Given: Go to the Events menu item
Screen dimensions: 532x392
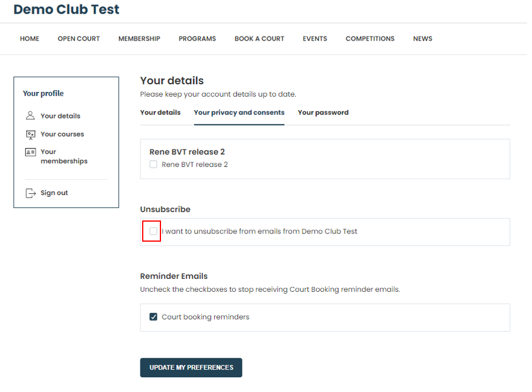Looking at the screenshot, I should pyautogui.click(x=315, y=39).
